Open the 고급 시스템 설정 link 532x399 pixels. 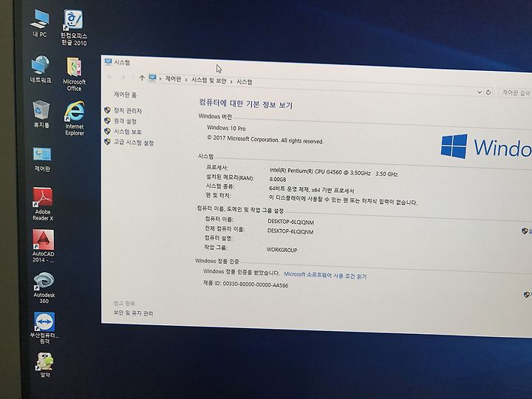click(134, 143)
